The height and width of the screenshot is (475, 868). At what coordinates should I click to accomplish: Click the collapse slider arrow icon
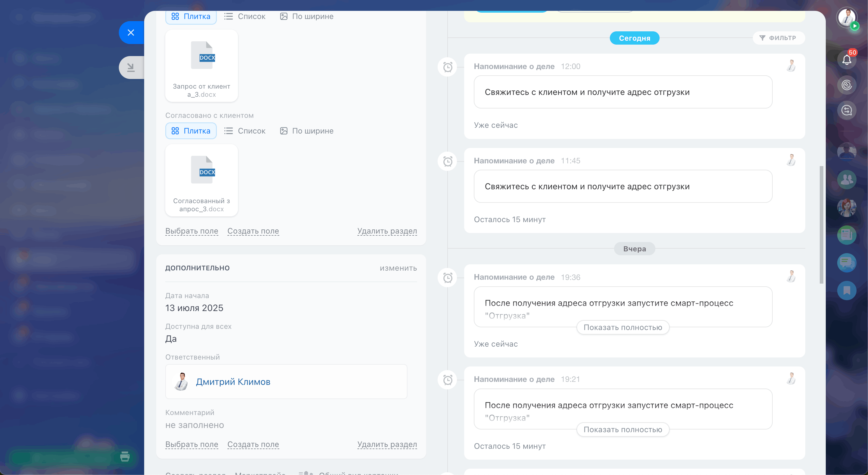click(x=131, y=67)
